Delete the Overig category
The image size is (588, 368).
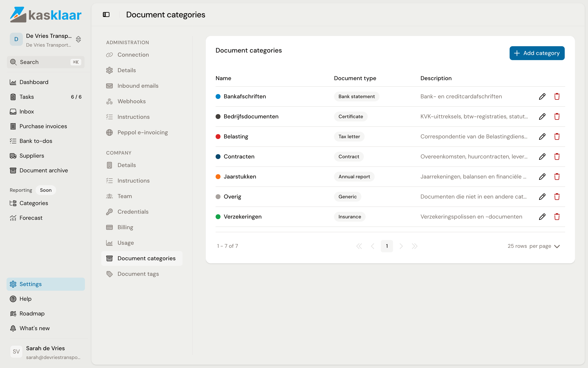pyautogui.click(x=557, y=197)
